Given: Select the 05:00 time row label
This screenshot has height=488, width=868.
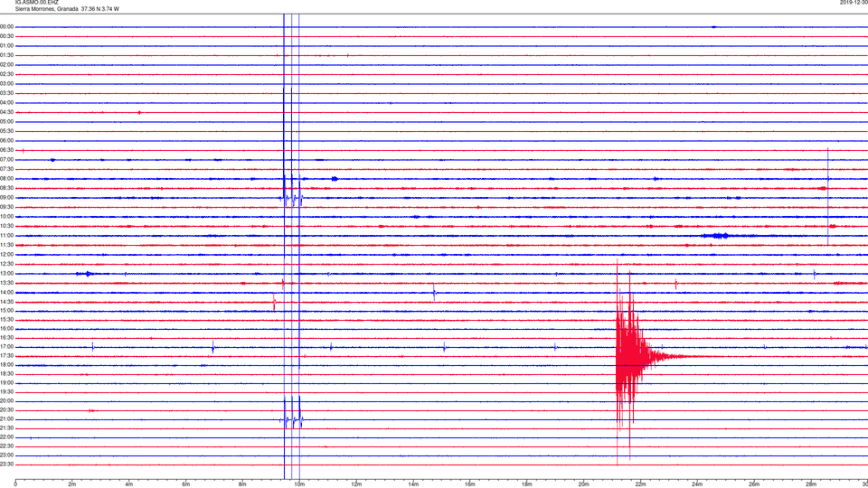Looking at the screenshot, I should [x=6, y=121].
